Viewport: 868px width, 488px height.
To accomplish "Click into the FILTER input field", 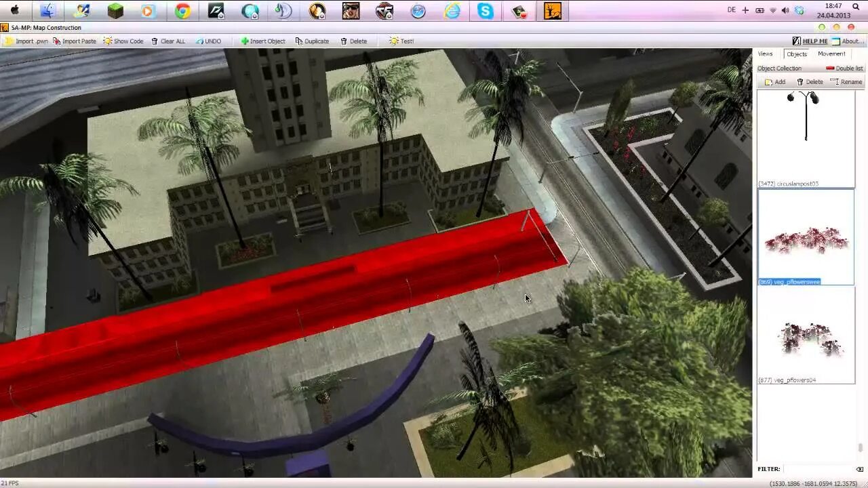I will [818, 469].
